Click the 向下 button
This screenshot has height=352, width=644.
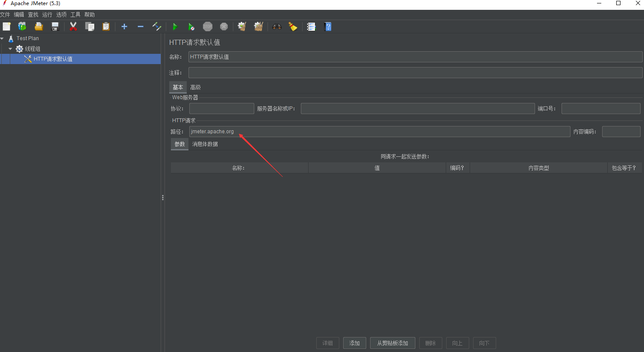point(485,343)
